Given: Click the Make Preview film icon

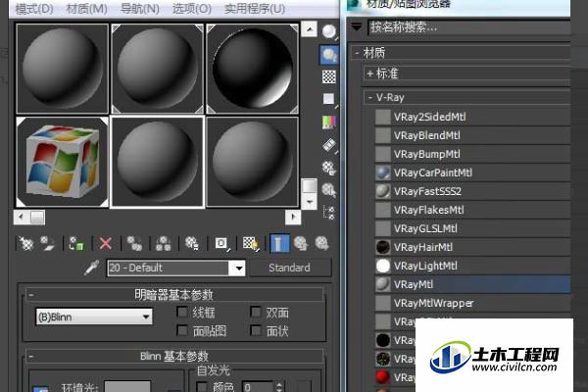Looking at the screenshot, I should (x=329, y=145).
